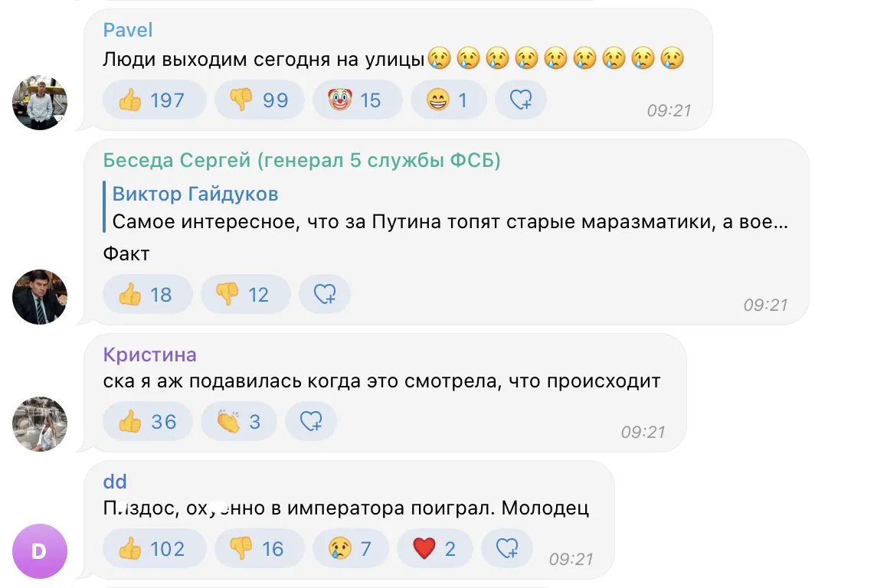Click the clapping reaction on Кристина's comment
The image size is (887, 588).
click(x=238, y=421)
